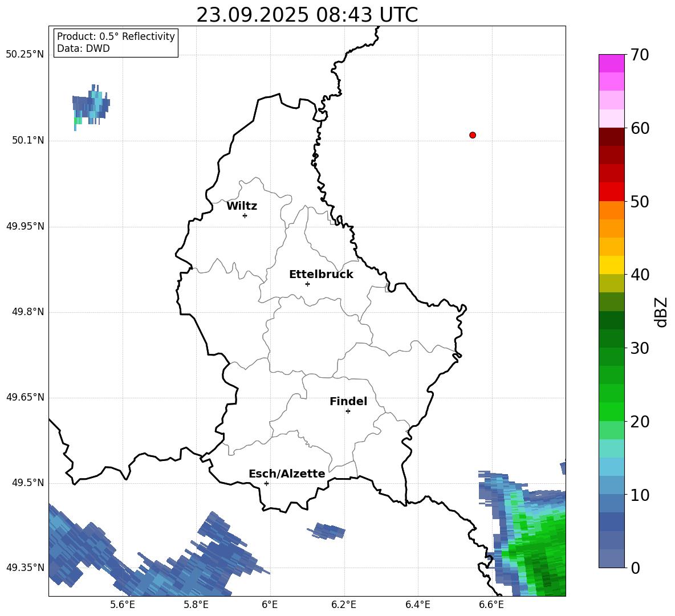Click the dBZ colorbar label
This screenshot has height=616, width=675.
[x=661, y=312]
